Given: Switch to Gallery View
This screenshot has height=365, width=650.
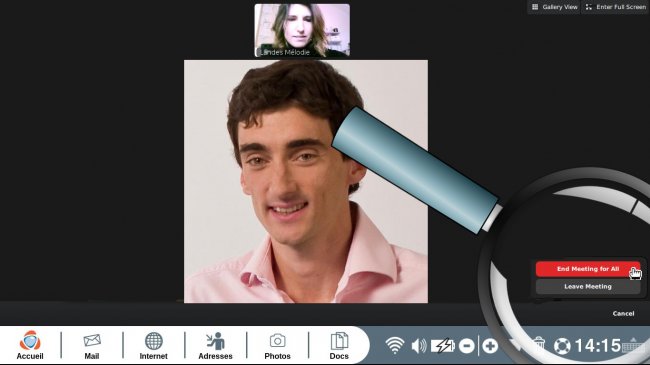Looking at the screenshot, I should coord(555,7).
